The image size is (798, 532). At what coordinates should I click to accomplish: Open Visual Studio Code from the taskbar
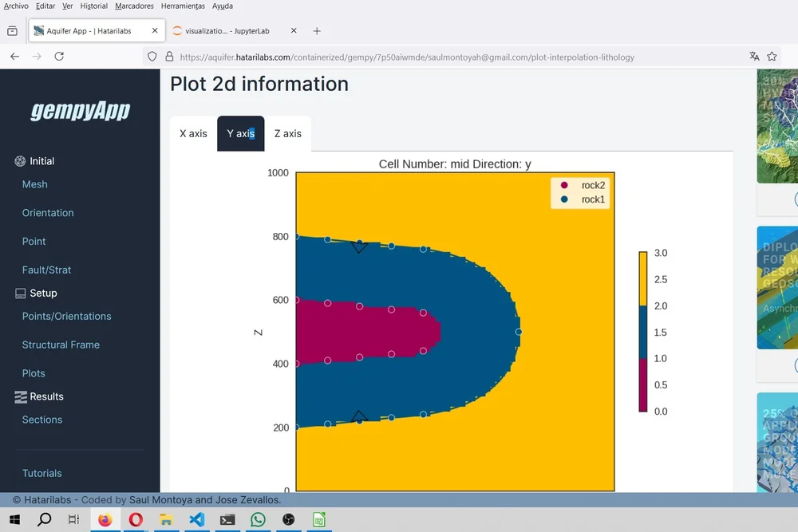point(196,519)
